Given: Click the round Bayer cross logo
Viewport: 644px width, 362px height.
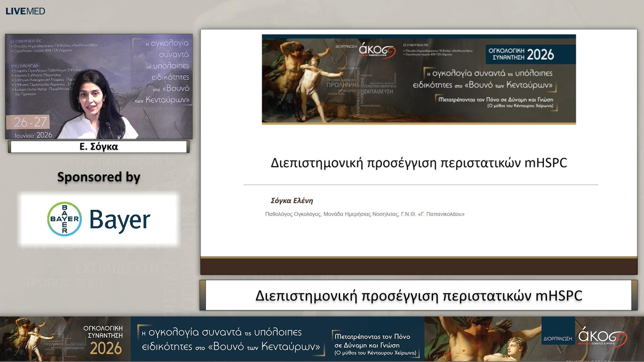Looking at the screenshot, I should 64,219.
